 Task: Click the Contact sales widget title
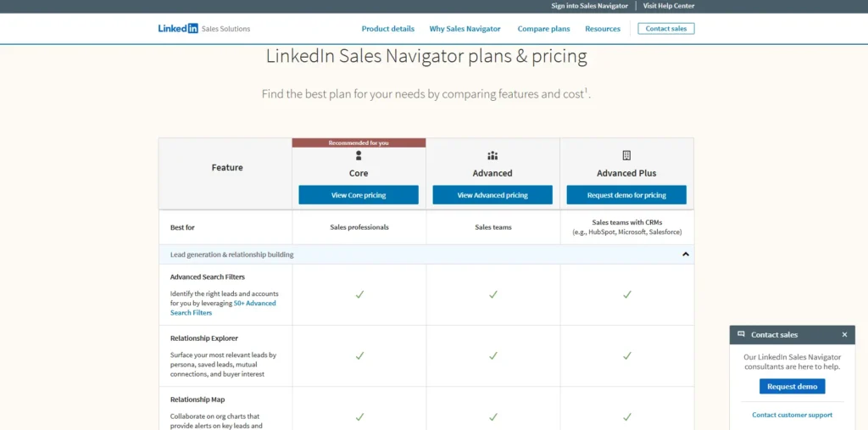(x=775, y=335)
